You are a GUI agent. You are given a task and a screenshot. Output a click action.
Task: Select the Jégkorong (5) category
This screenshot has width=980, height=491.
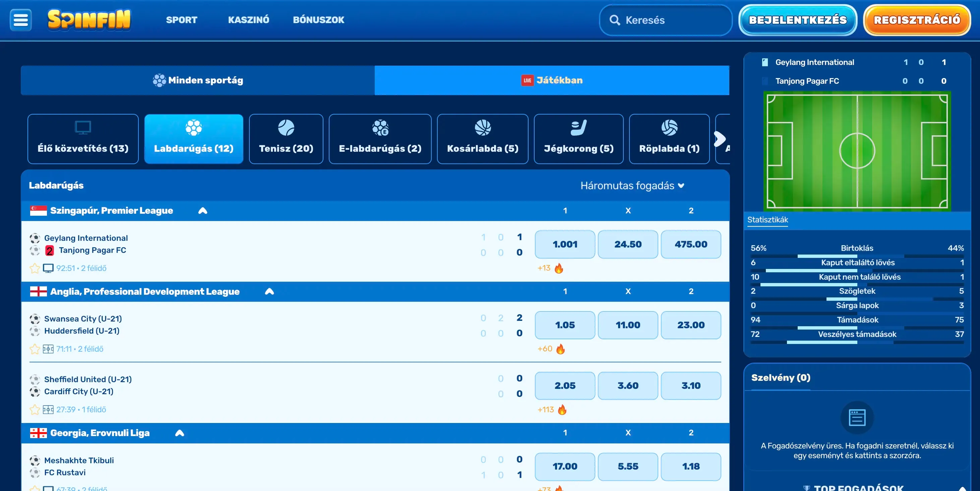tap(578, 139)
